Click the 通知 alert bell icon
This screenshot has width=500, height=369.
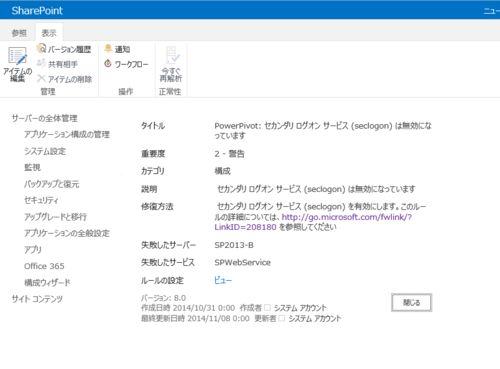pos(108,49)
